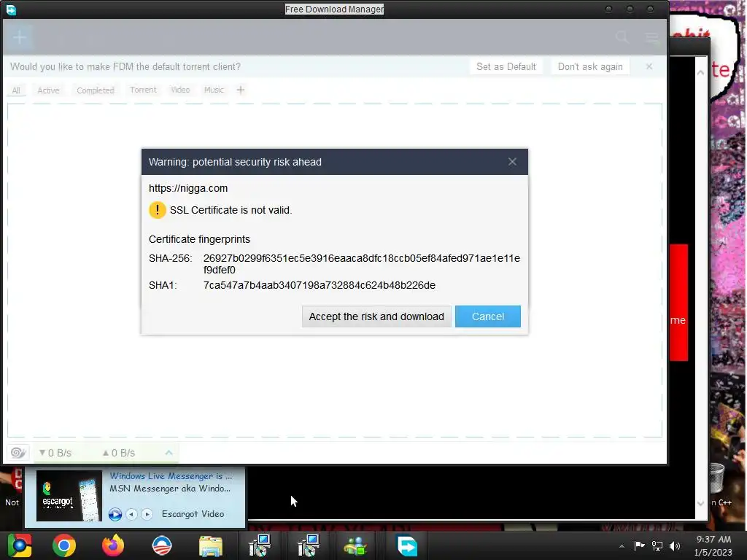Click the https://nigga.com URL text
This screenshot has width=747, height=560.
pos(188,188)
